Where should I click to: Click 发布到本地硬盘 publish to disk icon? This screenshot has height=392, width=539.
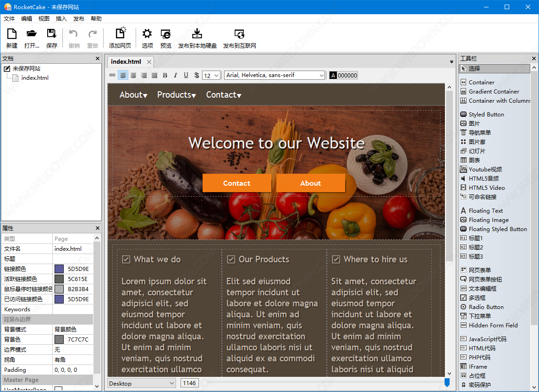(197, 34)
